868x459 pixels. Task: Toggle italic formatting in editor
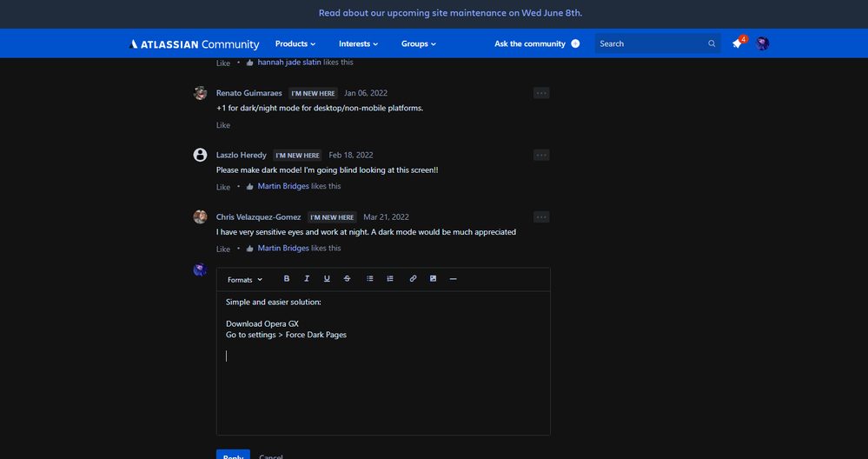(x=307, y=278)
